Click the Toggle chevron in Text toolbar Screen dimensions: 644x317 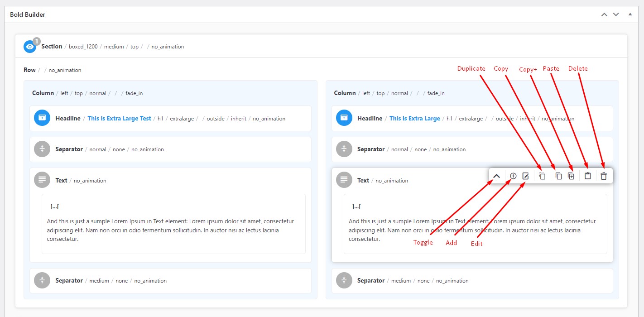[496, 176]
